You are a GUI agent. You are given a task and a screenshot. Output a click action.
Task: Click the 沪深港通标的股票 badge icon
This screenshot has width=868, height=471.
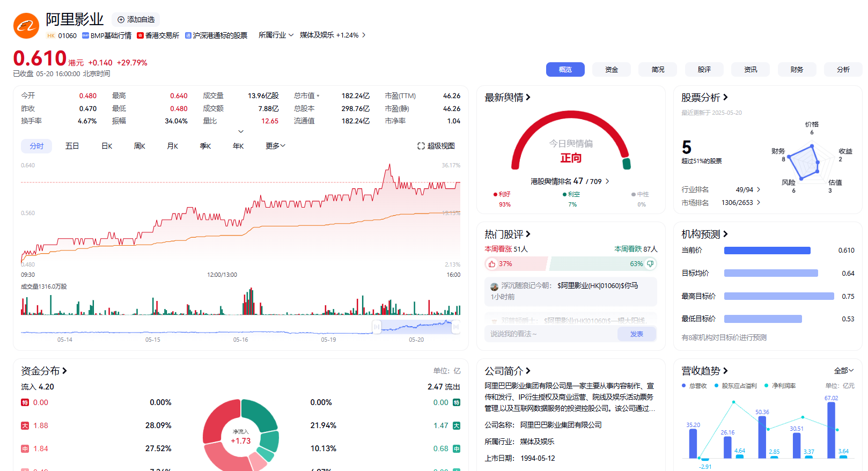click(188, 35)
